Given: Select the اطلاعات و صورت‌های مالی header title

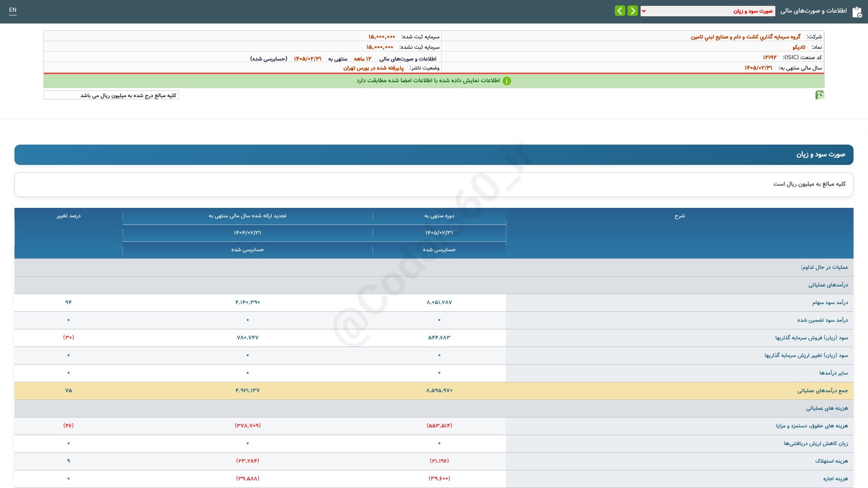Looking at the screenshot, I should (x=813, y=11).
